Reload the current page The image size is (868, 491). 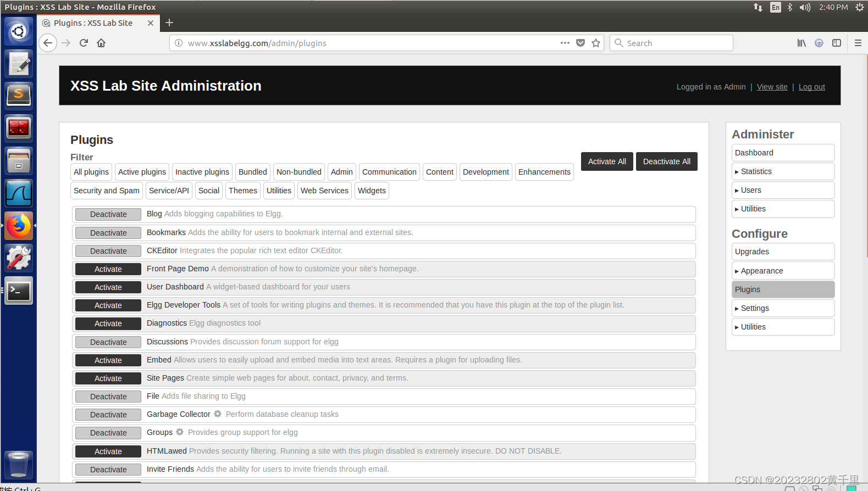84,43
